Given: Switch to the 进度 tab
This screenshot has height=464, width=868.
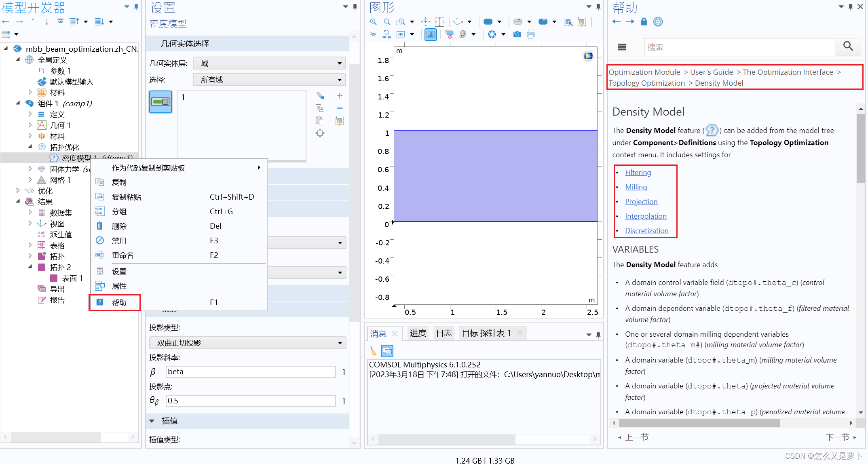Looking at the screenshot, I should 418,333.
